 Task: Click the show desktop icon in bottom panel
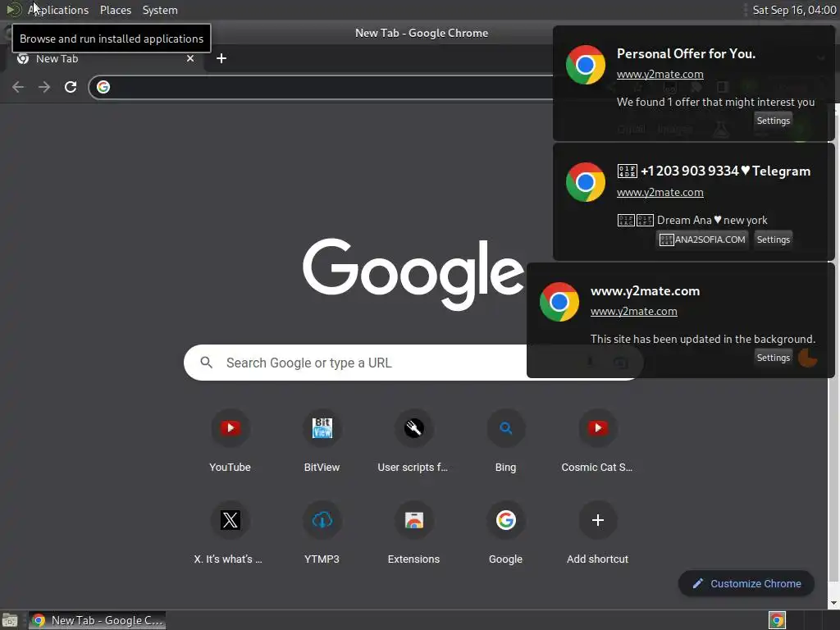tap(10, 620)
